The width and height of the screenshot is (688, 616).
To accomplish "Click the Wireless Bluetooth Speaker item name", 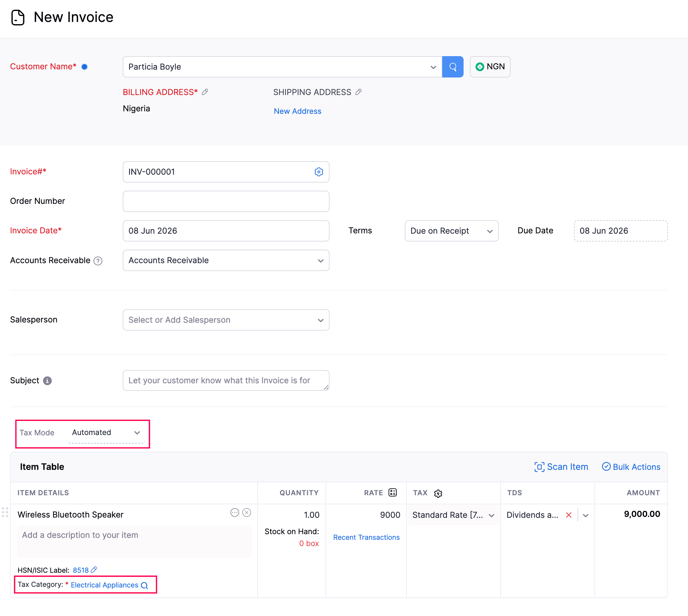I will pyautogui.click(x=70, y=514).
